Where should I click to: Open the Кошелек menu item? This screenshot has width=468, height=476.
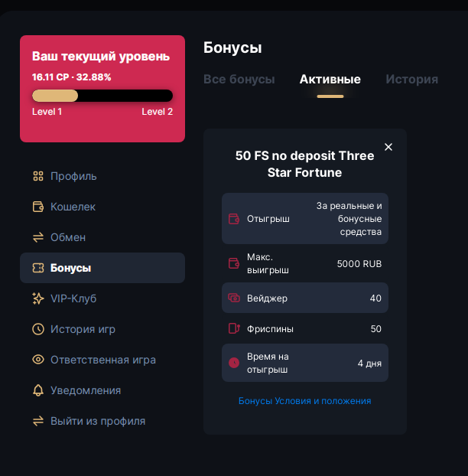coord(73,207)
